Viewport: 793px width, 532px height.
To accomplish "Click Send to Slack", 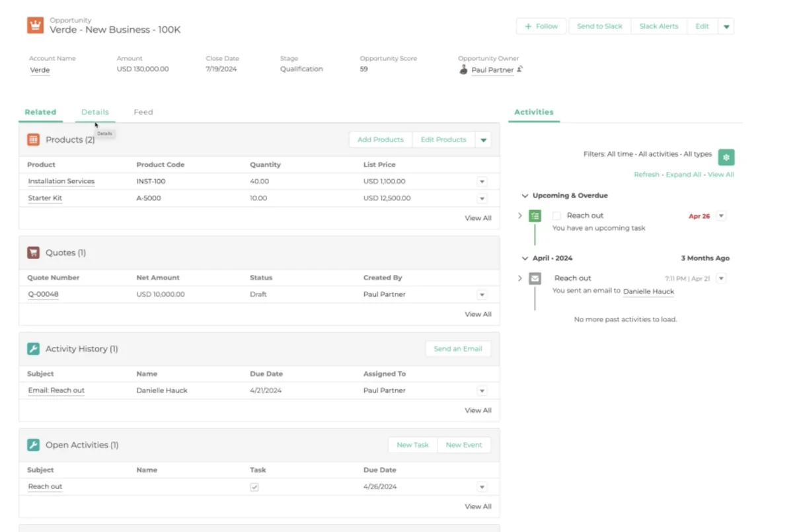I will point(599,26).
